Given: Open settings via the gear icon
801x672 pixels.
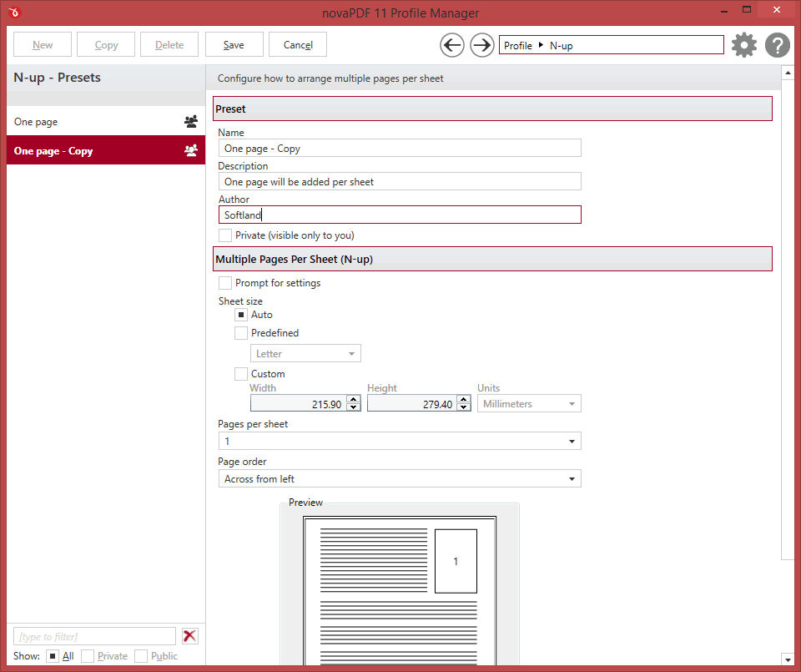Looking at the screenshot, I should click(743, 45).
